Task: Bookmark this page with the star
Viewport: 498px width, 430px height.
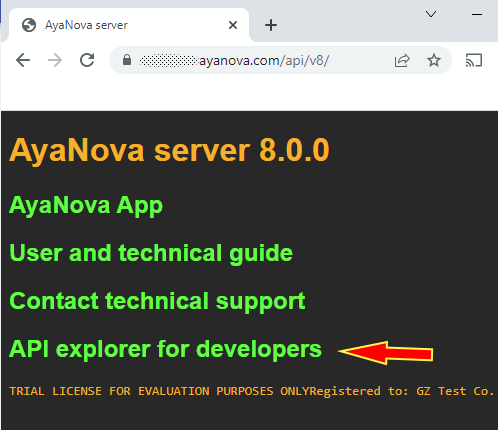Action: click(x=434, y=60)
